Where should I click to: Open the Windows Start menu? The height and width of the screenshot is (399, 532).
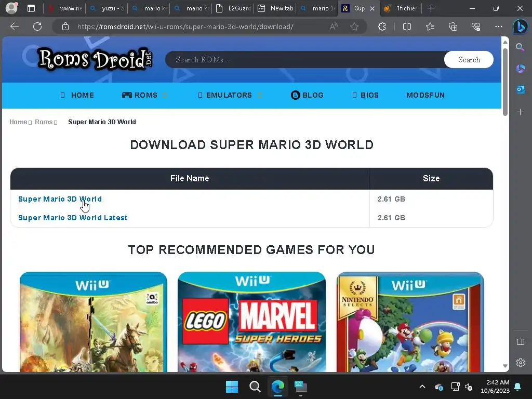232,387
